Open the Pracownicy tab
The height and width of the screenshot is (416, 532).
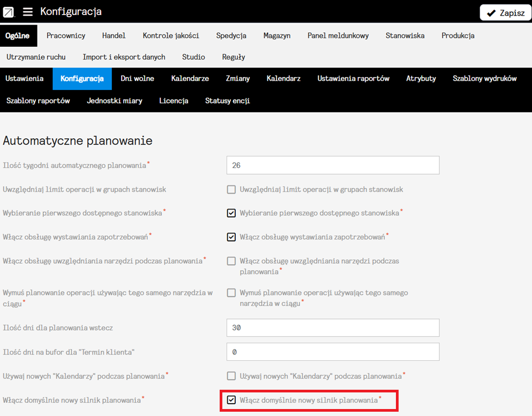(66, 36)
